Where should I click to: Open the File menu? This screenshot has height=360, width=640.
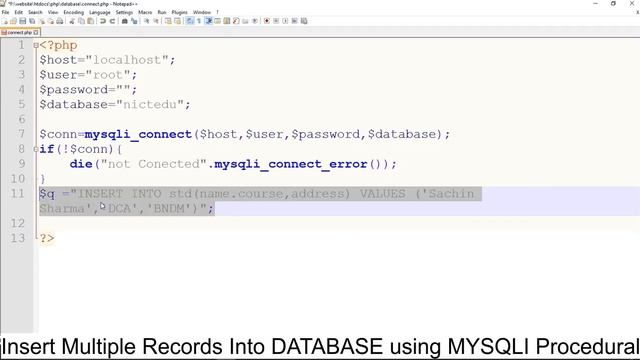tap(5, 12)
